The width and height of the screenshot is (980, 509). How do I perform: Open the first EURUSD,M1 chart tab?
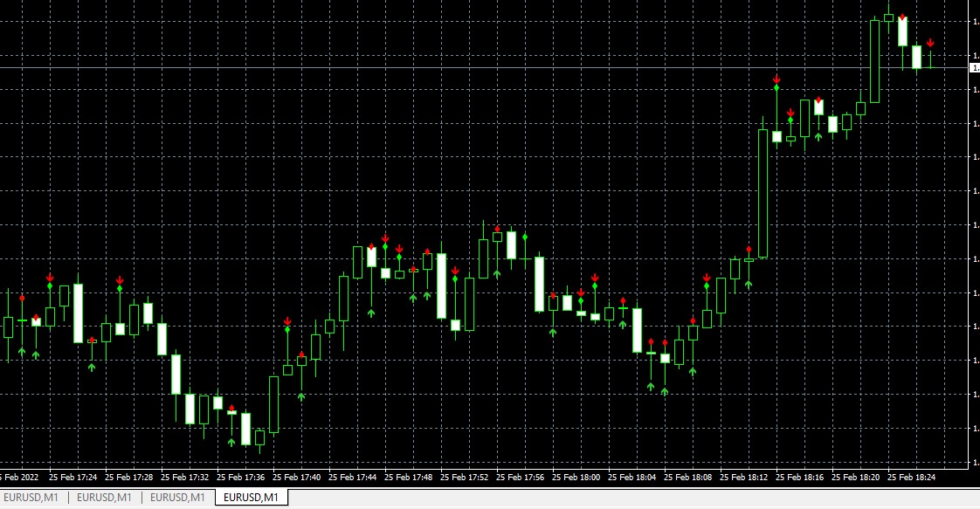click(x=31, y=497)
